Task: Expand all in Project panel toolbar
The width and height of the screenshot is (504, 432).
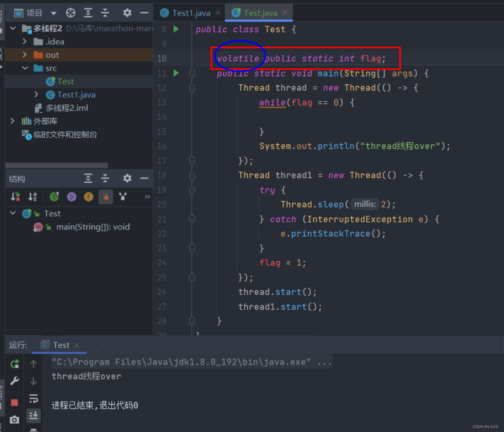Action: point(88,13)
